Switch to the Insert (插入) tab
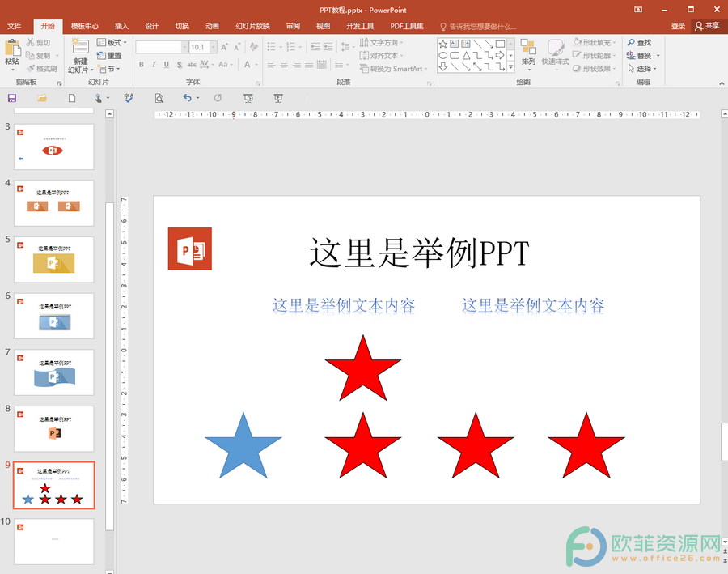 click(121, 27)
